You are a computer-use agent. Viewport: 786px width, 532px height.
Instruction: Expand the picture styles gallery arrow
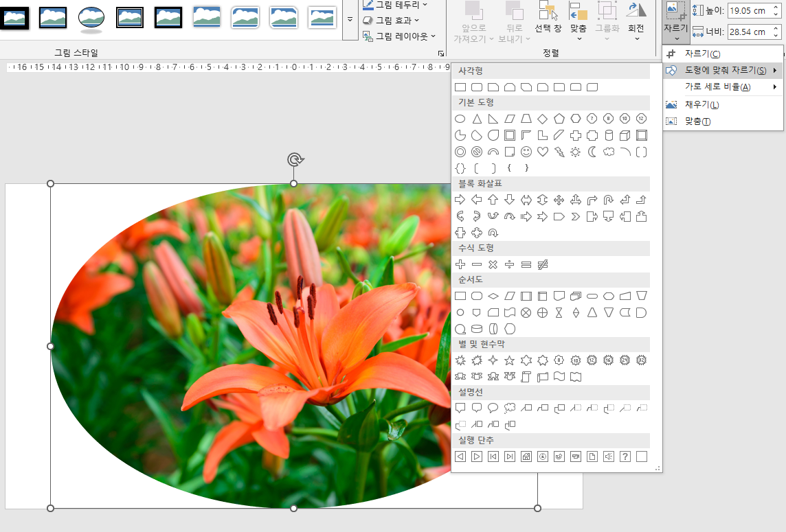click(350, 19)
